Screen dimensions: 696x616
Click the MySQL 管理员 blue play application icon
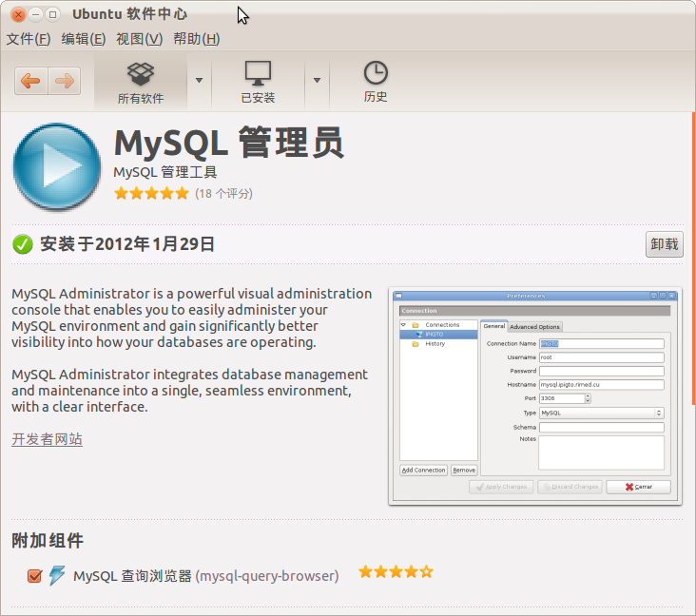[x=57, y=166]
